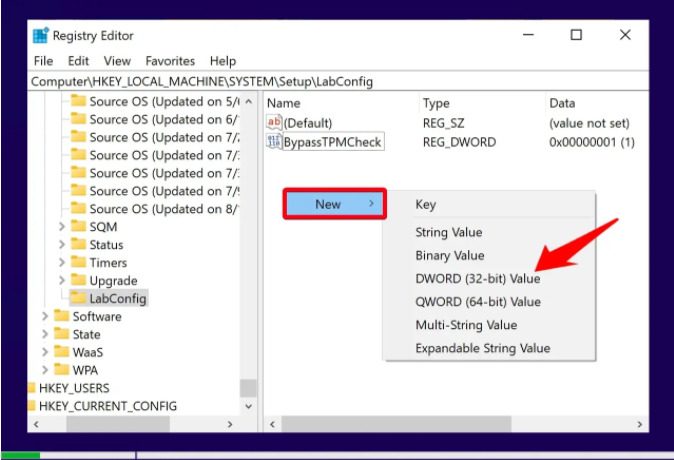Open the Edit menu

coord(78,61)
